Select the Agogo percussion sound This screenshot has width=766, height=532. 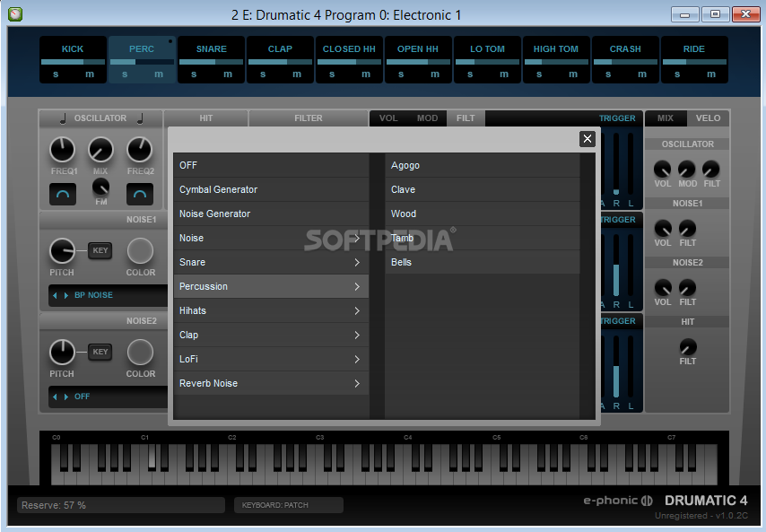(483, 165)
